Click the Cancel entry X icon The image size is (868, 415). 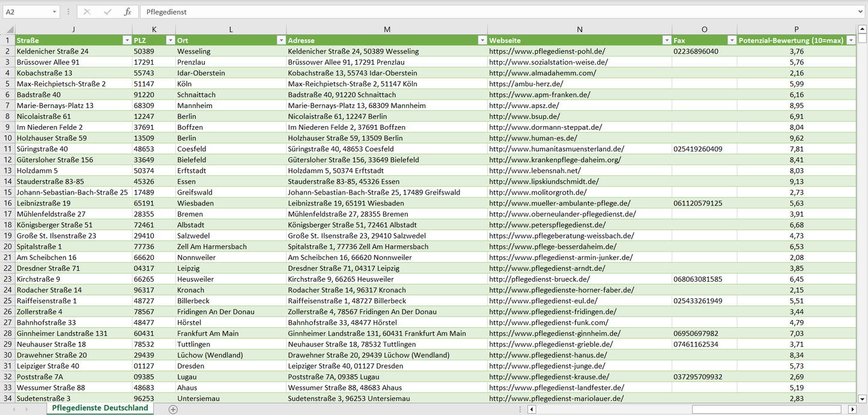(x=87, y=12)
